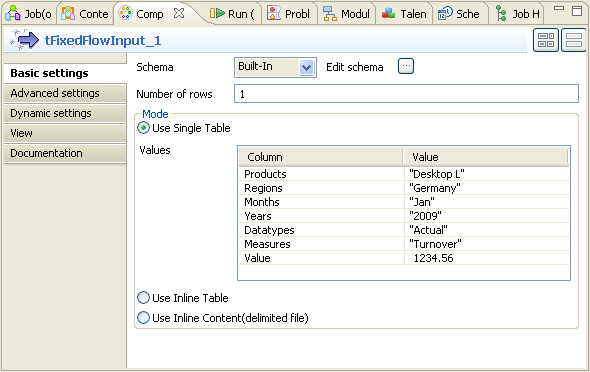This screenshot has width=590, height=372.
Task: Click the "2009" value cell
Action: (x=487, y=216)
